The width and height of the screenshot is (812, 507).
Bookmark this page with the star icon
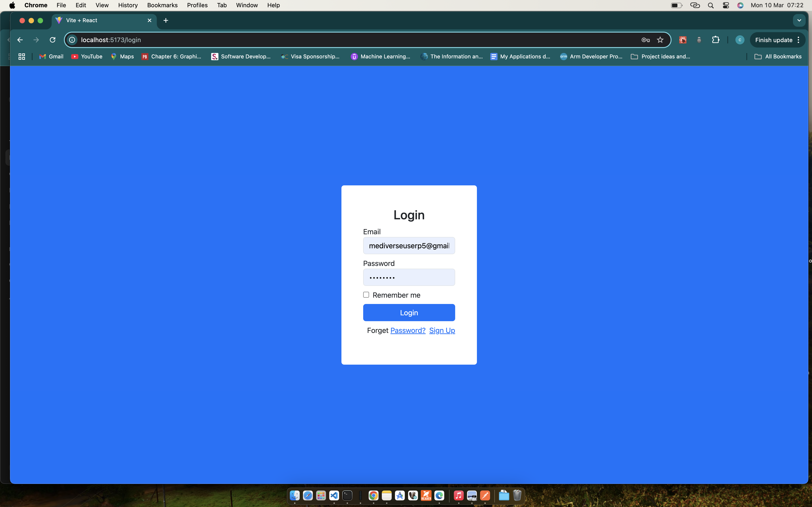[660, 40]
